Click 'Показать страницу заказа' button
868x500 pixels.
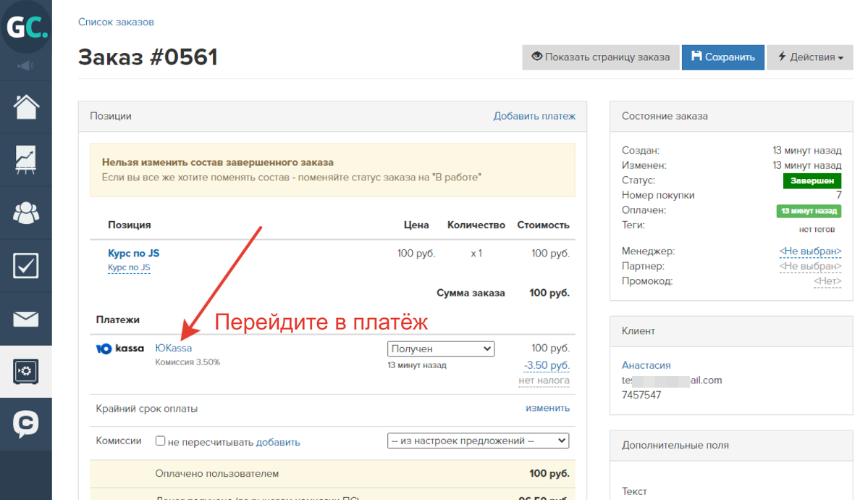(600, 57)
